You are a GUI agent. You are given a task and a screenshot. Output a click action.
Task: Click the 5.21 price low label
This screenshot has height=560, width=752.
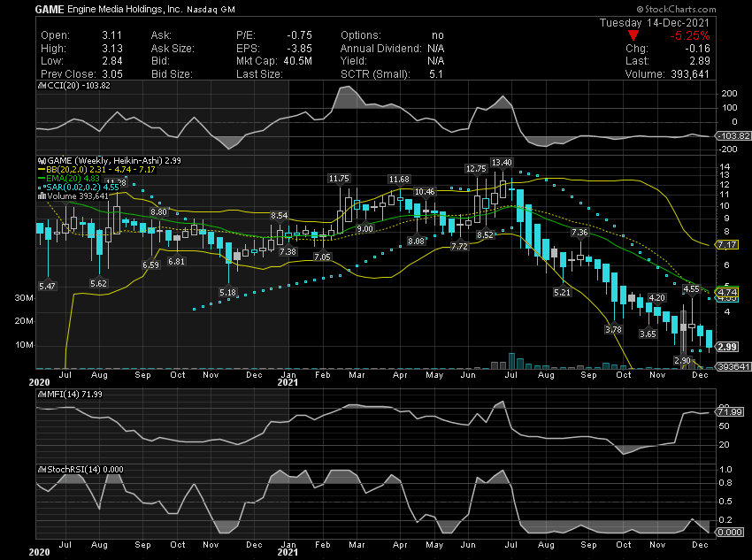tap(562, 293)
